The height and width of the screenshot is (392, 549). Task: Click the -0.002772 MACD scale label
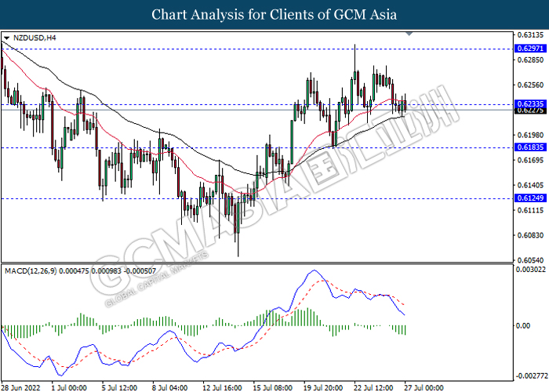pyautogui.click(x=532, y=376)
